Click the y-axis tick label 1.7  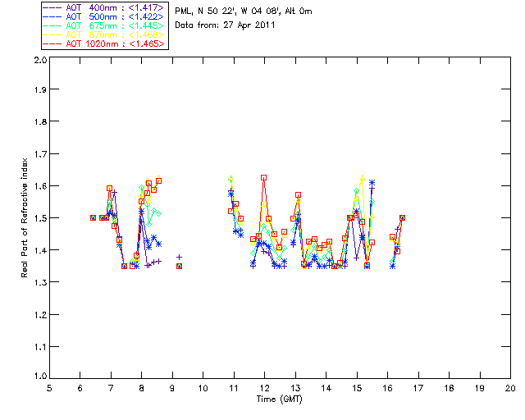click(41, 154)
